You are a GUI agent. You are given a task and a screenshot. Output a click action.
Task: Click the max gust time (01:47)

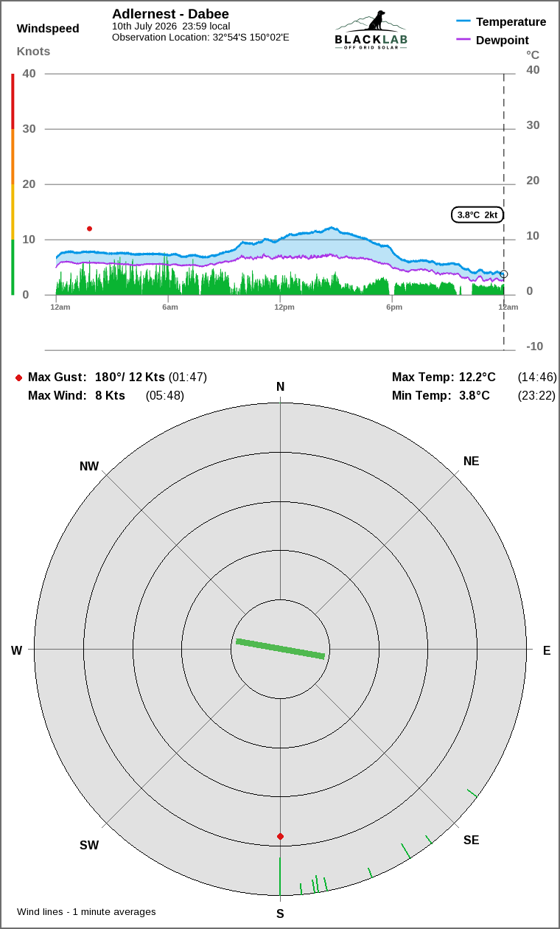(x=188, y=377)
